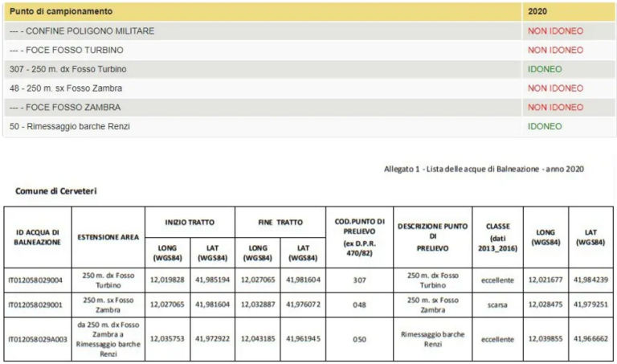
Task: Click the '048' sampling point code cell
Action: [x=359, y=305]
